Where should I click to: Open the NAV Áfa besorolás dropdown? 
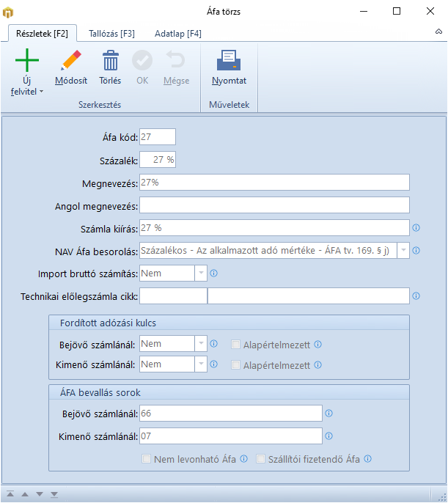(x=403, y=251)
